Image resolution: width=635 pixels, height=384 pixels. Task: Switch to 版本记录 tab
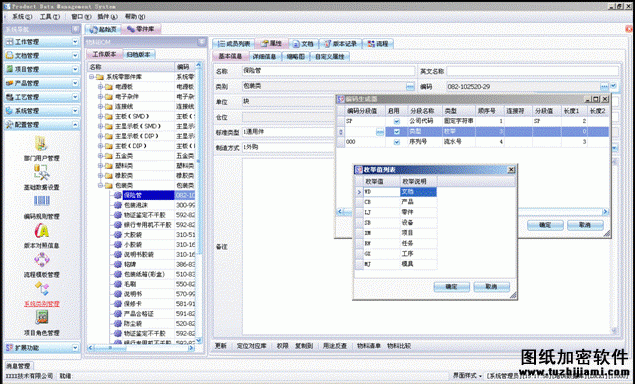coord(341,44)
